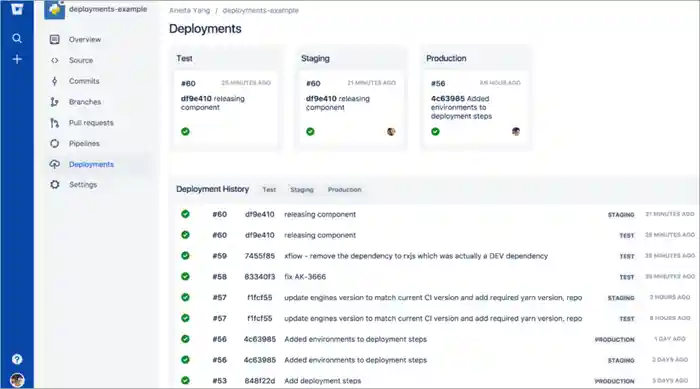
Task: Click deployer avatar on Staging card
Action: click(x=391, y=131)
